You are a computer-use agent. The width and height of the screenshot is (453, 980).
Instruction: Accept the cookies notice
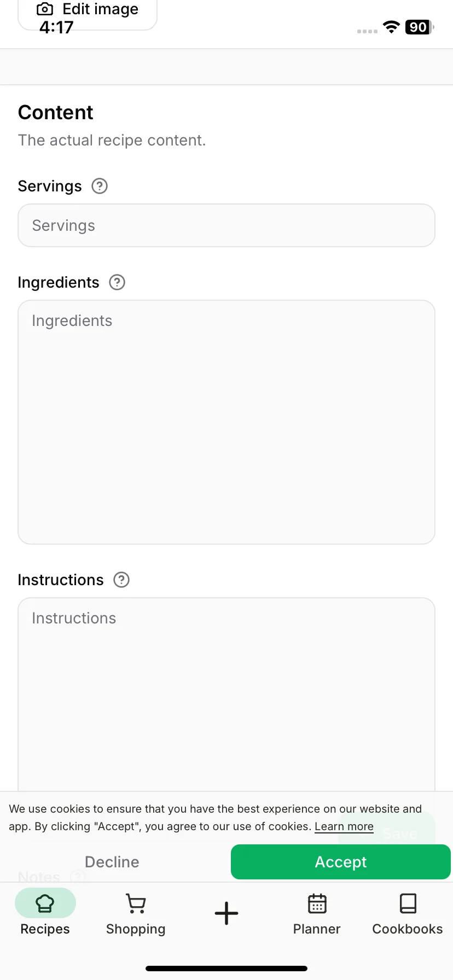point(341,862)
